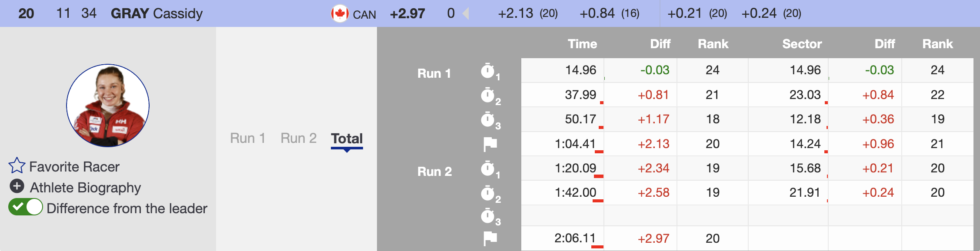
Task: Click the Favorite Racer star icon
Action: tap(17, 166)
